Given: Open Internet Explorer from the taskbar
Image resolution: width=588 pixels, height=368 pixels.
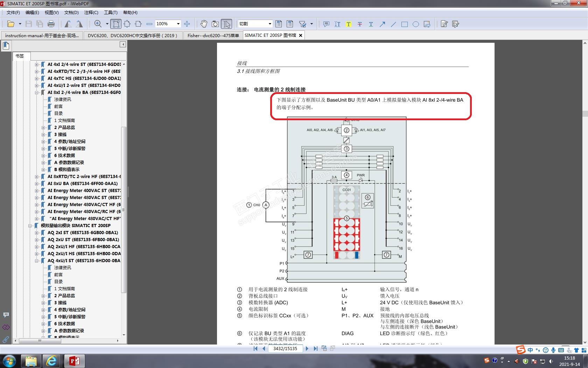Looking at the screenshot, I should 52,361.
